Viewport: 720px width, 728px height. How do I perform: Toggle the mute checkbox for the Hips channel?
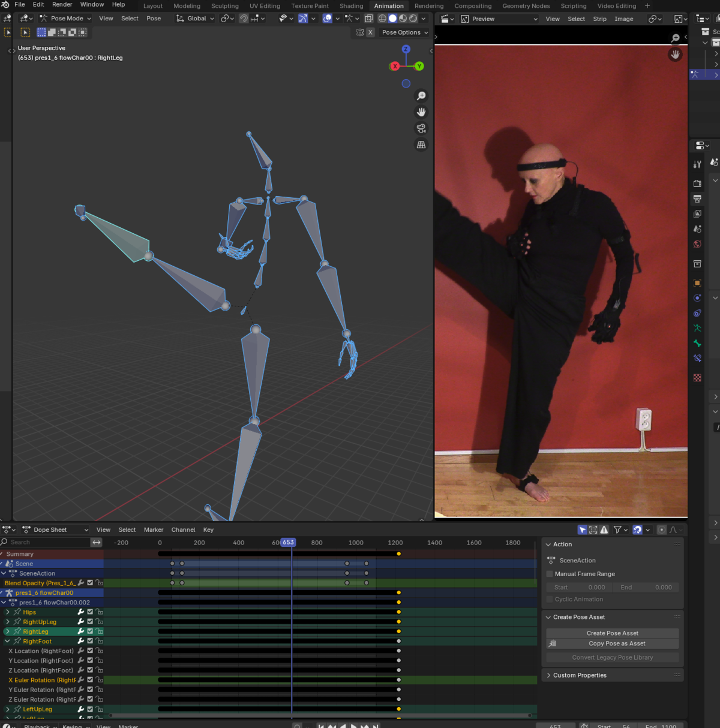(90, 612)
